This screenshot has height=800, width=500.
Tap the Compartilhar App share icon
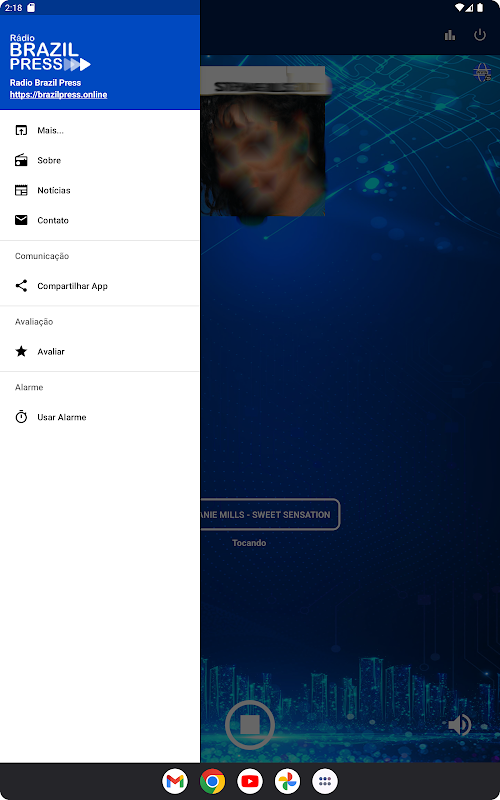click(21, 286)
